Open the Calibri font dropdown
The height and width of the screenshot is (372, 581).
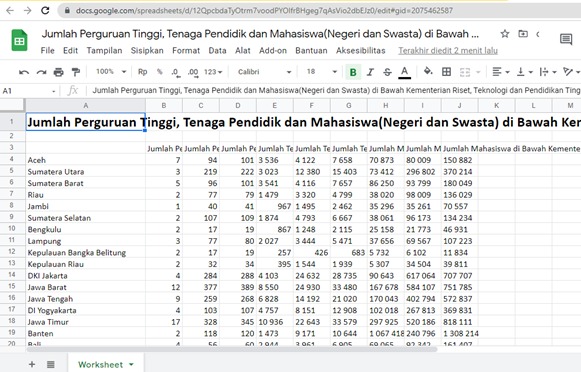tap(264, 72)
